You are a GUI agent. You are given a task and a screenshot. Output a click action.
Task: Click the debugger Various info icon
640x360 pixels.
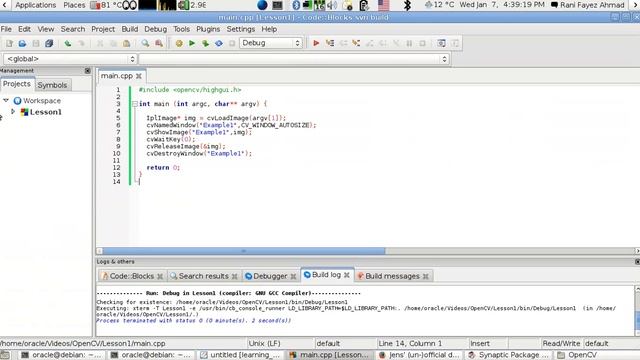pos(455,43)
